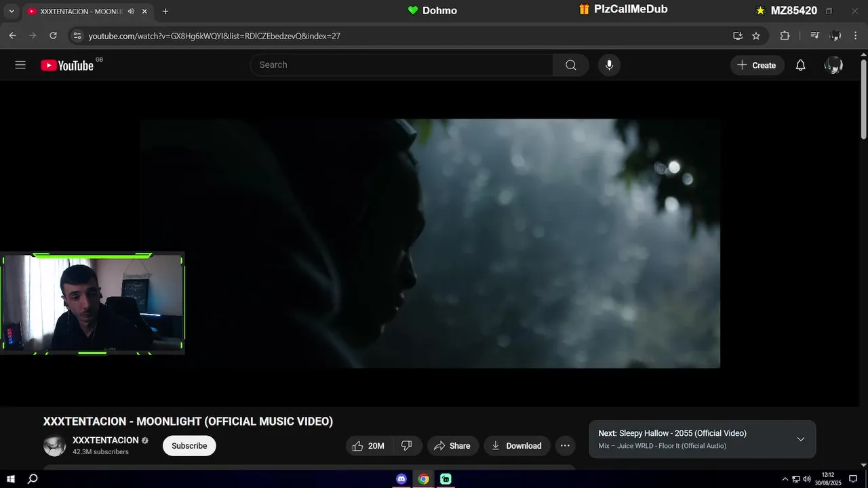Open more actions three-dot menu

pos(565,445)
